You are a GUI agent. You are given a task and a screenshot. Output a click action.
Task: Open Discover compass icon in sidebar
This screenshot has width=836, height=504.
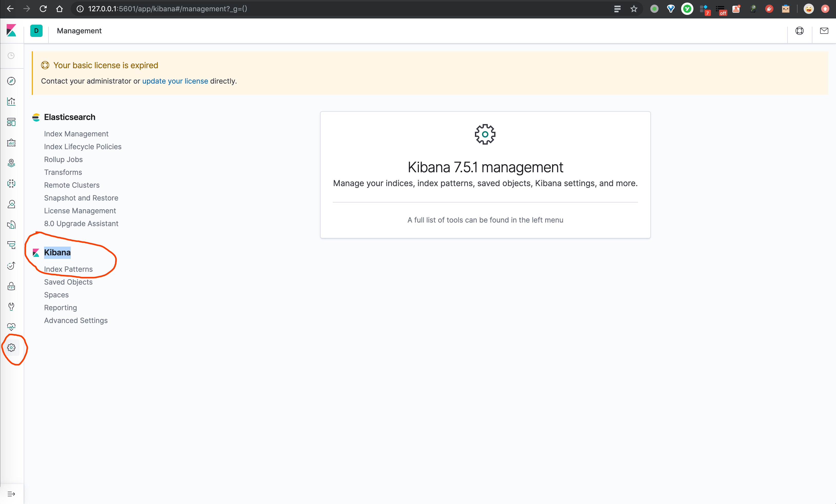pyautogui.click(x=11, y=81)
